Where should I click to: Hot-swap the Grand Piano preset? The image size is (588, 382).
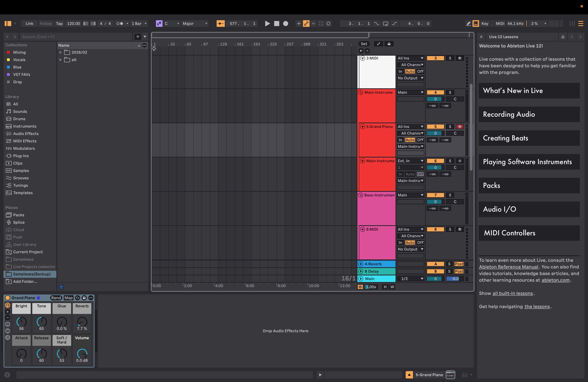[77, 298]
